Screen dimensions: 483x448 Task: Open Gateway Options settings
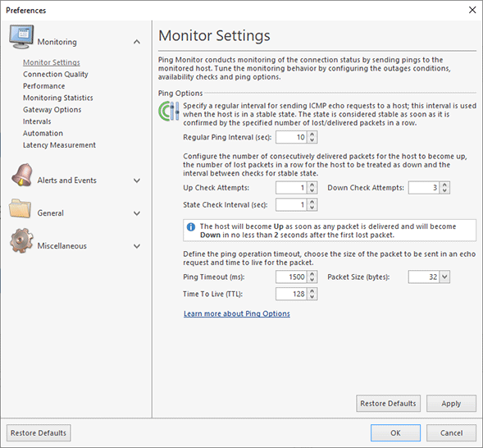[x=52, y=110]
